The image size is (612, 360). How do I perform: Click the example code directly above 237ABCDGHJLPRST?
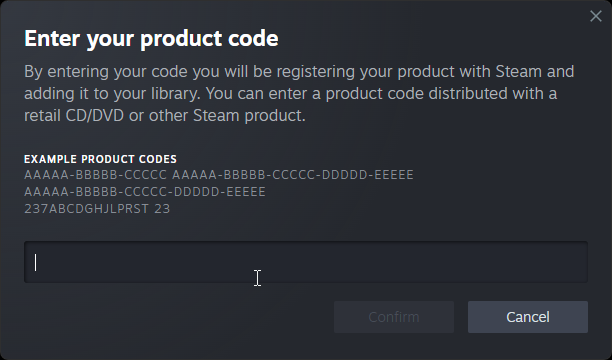(145, 192)
